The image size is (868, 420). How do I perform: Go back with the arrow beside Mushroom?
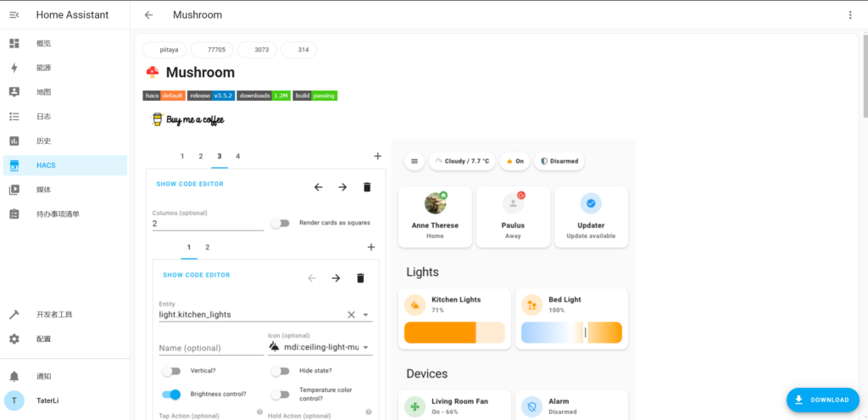[148, 15]
